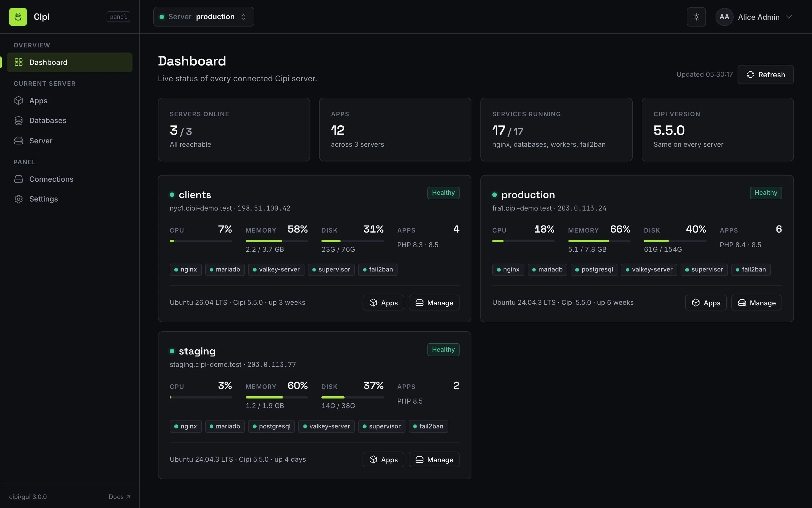Manage the staging server
This screenshot has width=812, height=508.
coord(434,460)
